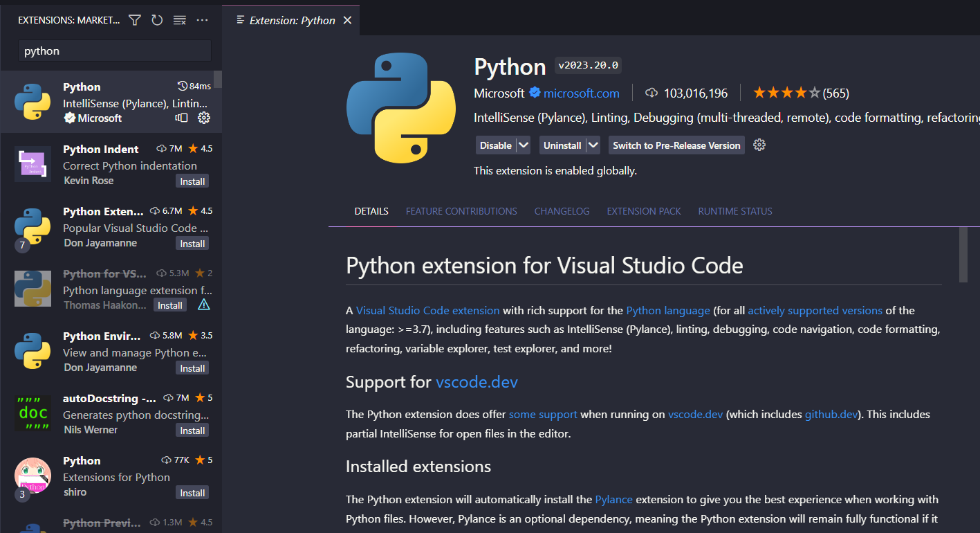Viewport: 980px width, 533px height.
Task: Open the microsoft.com publisher link
Action: [x=581, y=93]
